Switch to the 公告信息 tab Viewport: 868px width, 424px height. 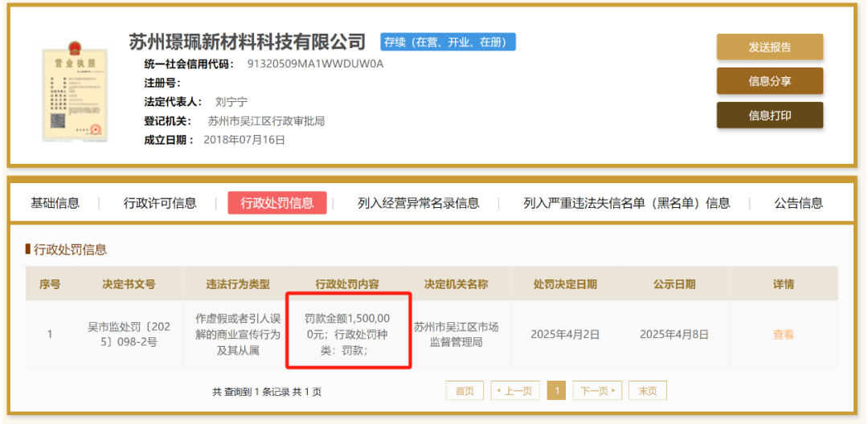[x=798, y=203]
